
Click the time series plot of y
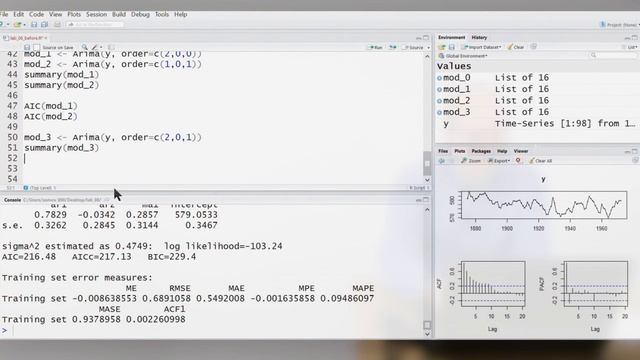[x=544, y=205]
